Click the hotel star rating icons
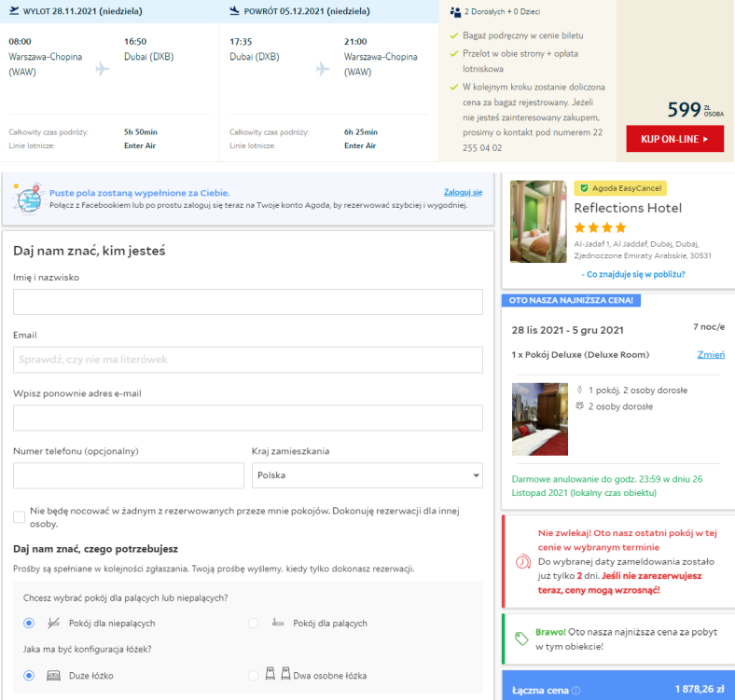Screen dimensions: 735x700 [x=600, y=227]
